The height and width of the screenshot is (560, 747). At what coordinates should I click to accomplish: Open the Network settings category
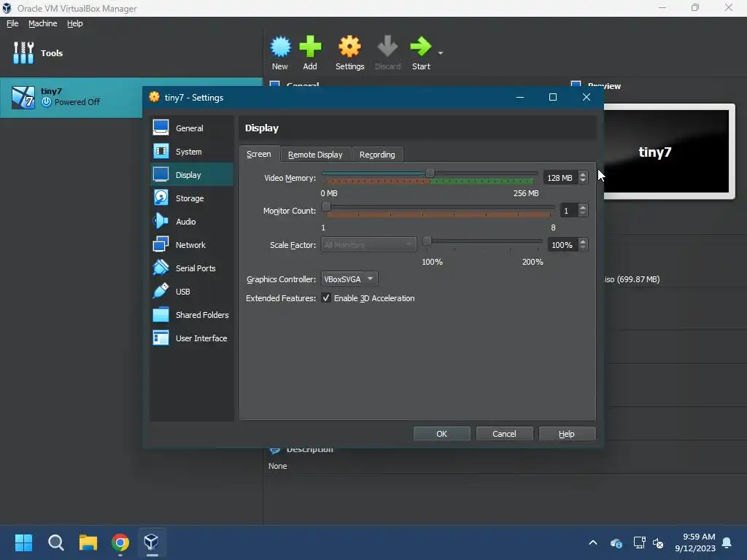[x=192, y=245]
